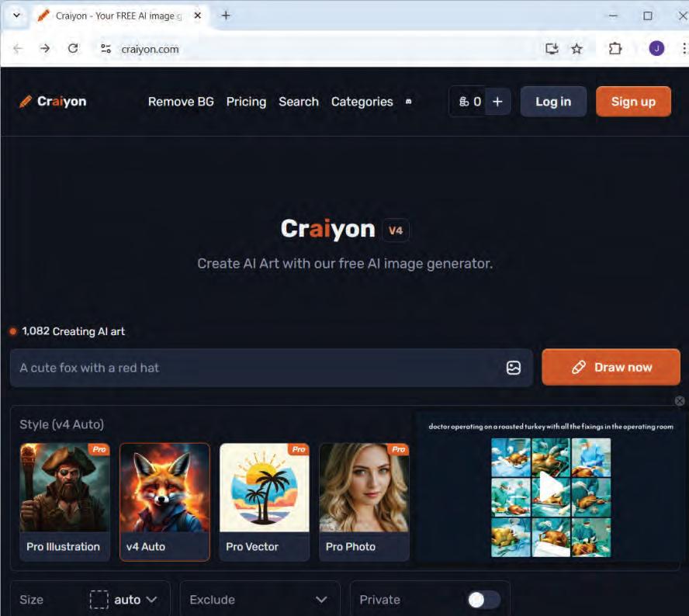Select the v4 Auto style
Screen dimensions: 689x616
tap(164, 502)
